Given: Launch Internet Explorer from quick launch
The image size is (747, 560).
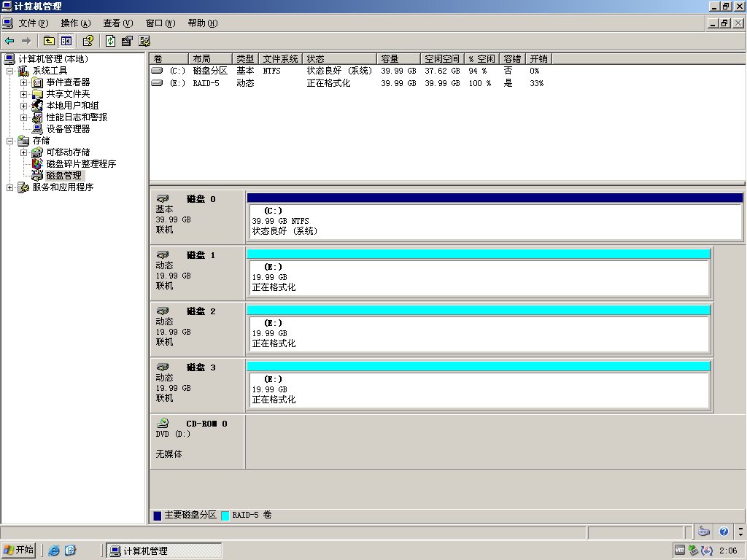Looking at the screenshot, I should (54, 551).
